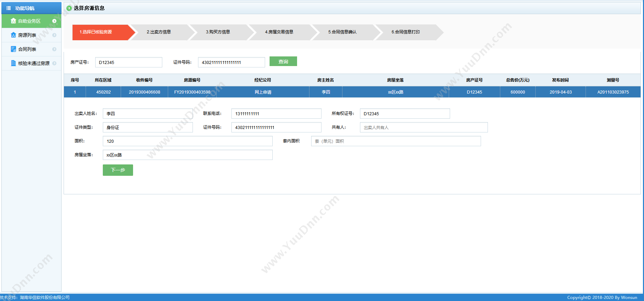
Task: Select step 1.选择已核验房源
Action: (x=103, y=32)
